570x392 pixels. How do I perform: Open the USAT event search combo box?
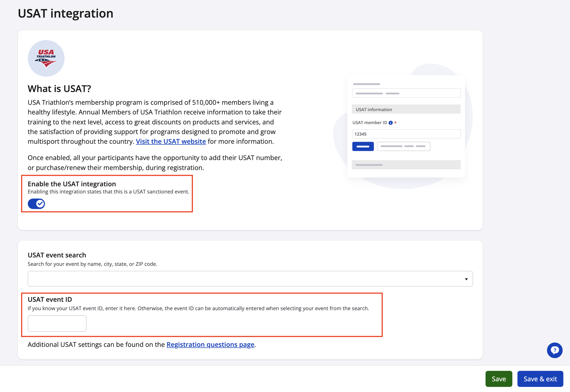(x=245, y=279)
